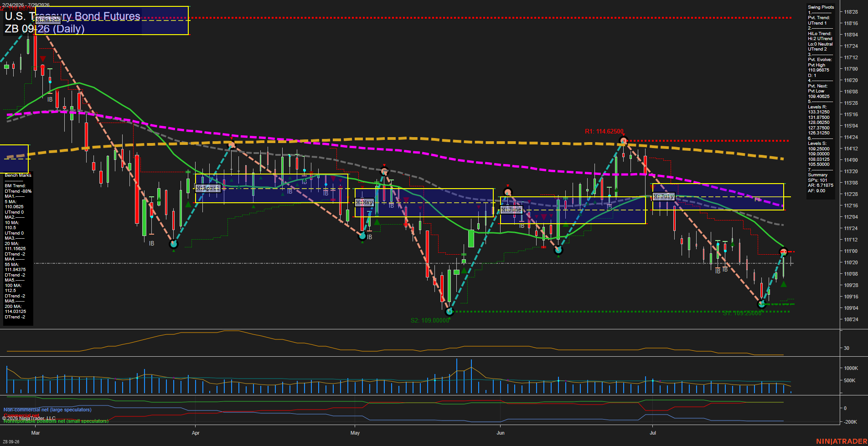Click the NINJATRADER logo
Image resolution: width=868 pixels, height=446 pixels.
point(842,441)
